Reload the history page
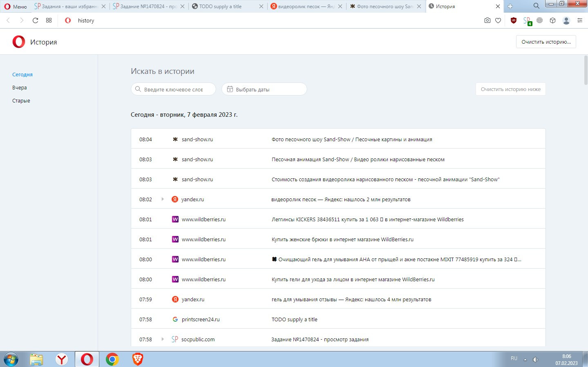The width and height of the screenshot is (588, 367). (x=36, y=20)
